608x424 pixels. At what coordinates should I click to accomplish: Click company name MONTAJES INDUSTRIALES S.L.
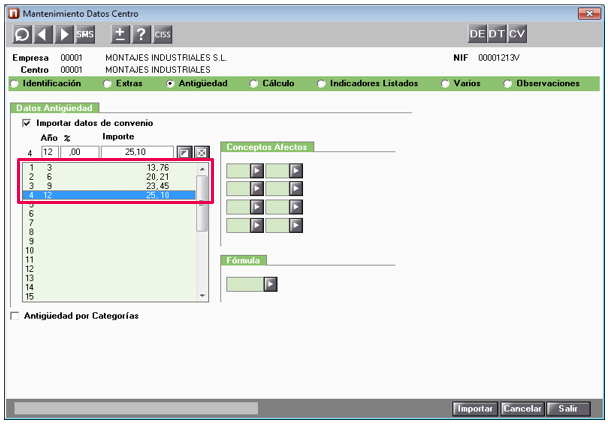(x=166, y=58)
